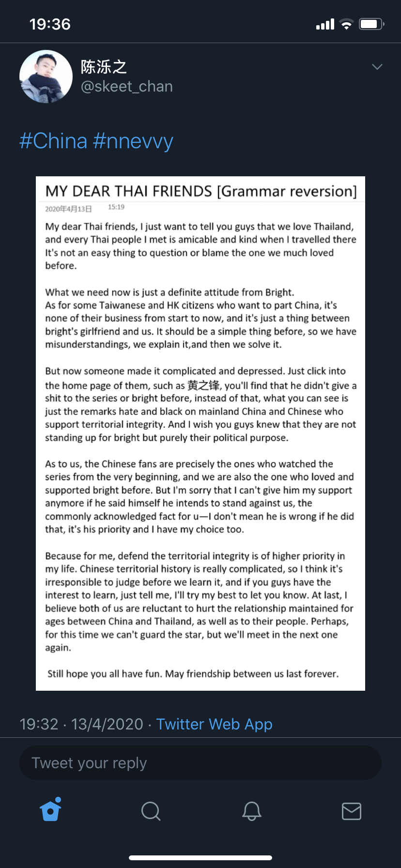Tap the #nnevvy hashtag

(x=133, y=141)
